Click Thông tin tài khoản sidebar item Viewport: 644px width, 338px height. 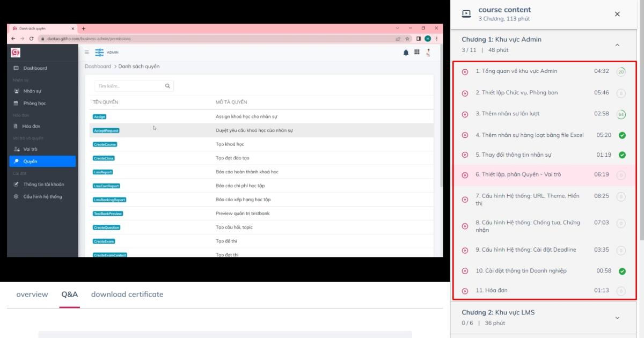click(42, 185)
